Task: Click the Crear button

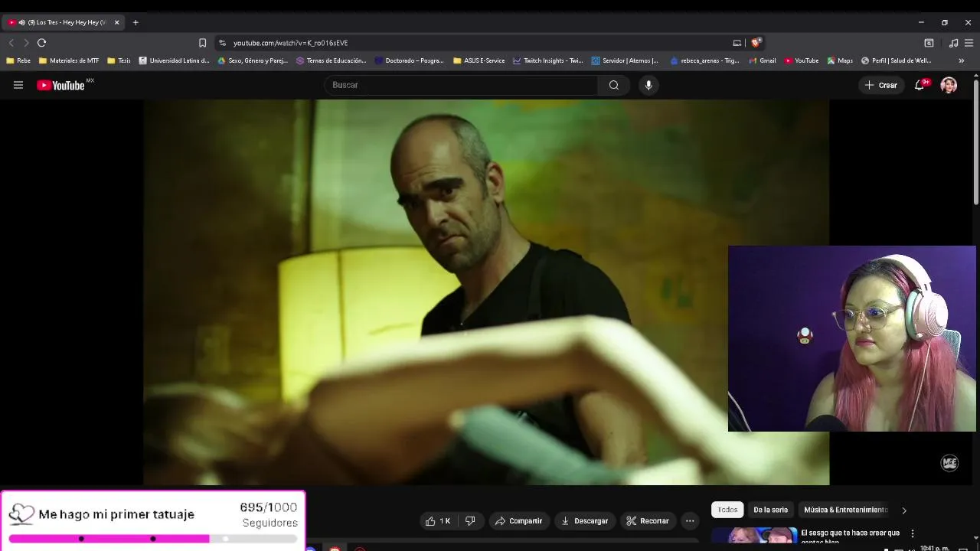Action: tap(880, 85)
